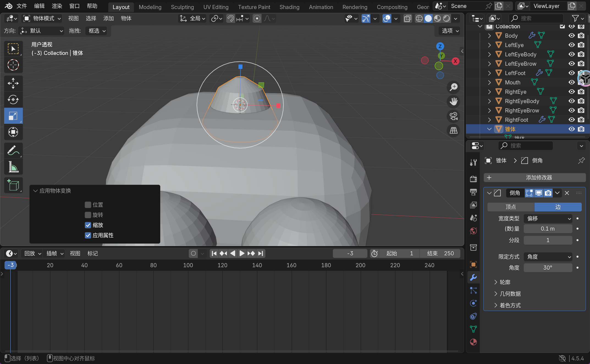Open the 宽度类型 dropdown
The height and width of the screenshot is (364, 590).
point(548,219)
